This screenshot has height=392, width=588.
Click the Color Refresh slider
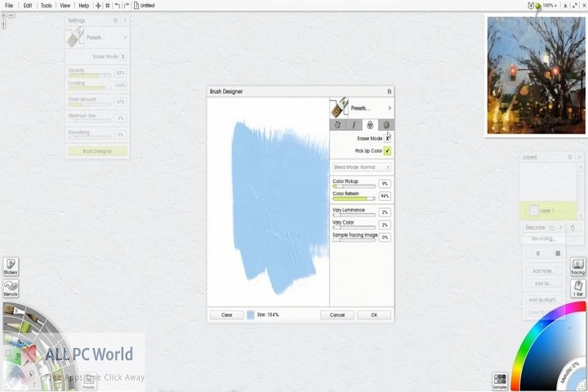pyautogui.click(x=354, y=198)
